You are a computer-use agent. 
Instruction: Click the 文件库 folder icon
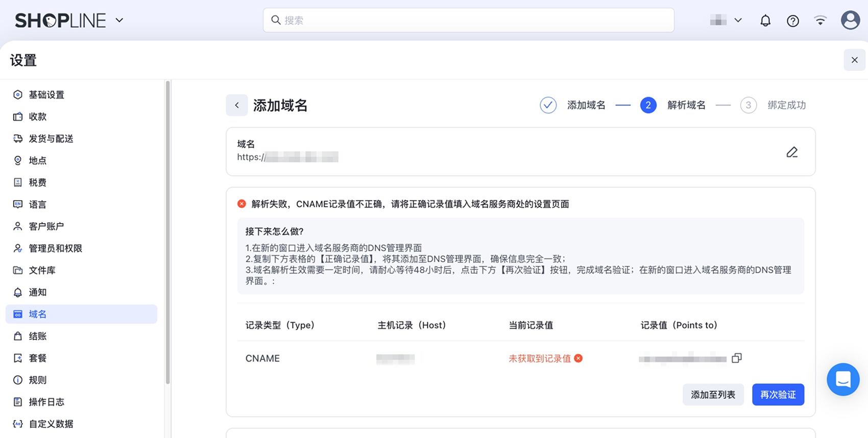[x=18, y=270]
